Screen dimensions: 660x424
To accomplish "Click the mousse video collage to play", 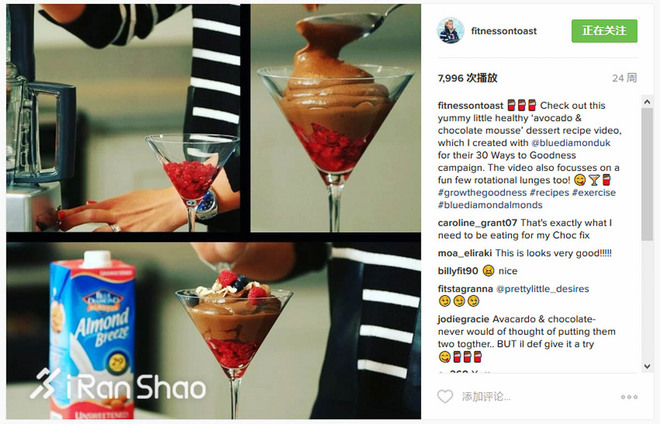I will coord(213,211).
